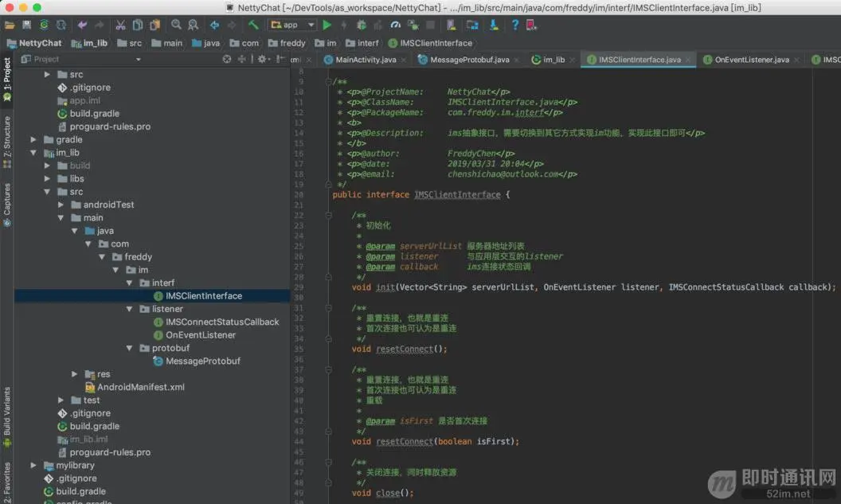Hide the project tool window icon
Viewport: 841px width, 504px height.
280,59
